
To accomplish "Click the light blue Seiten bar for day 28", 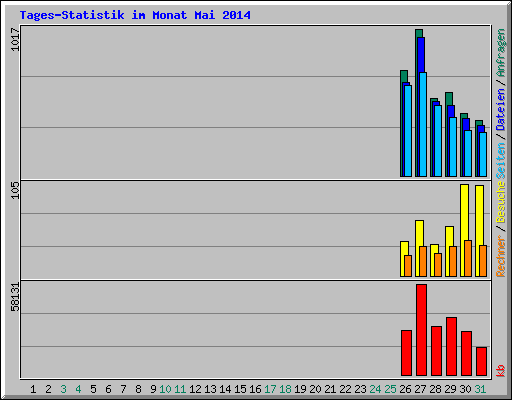I will point(438,141).
